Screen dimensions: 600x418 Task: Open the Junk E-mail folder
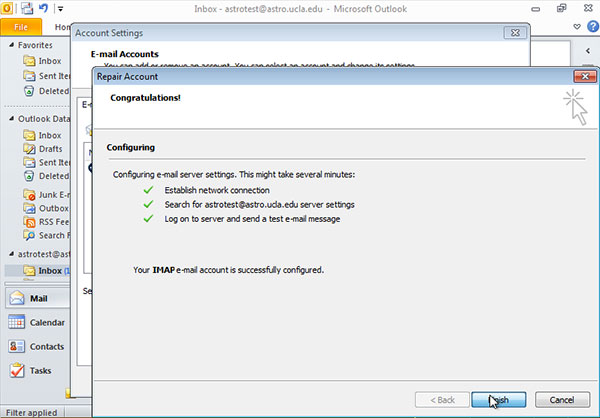47,195
